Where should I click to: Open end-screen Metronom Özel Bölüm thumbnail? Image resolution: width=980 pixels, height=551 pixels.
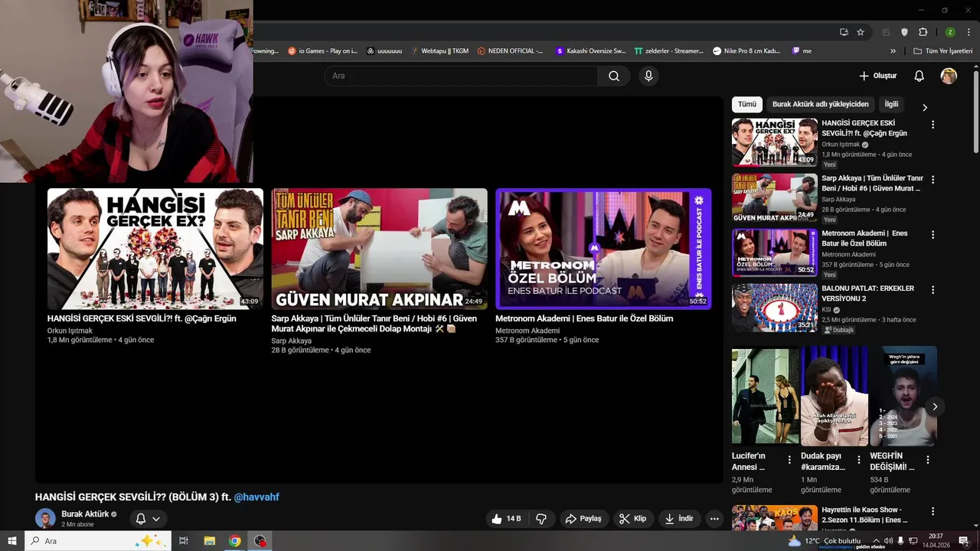pyautogui.click(x=603, y=249)
